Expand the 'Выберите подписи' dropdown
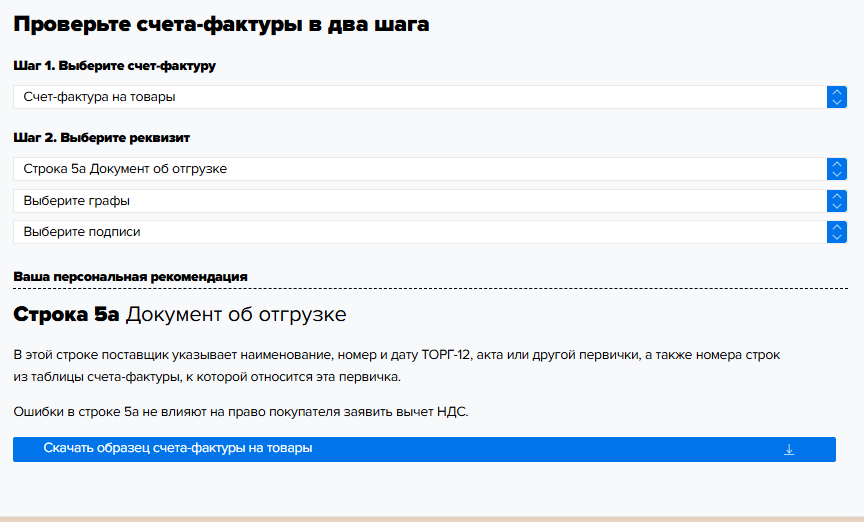Image resolution: width=864 pixels, height=522 pixels. coord(420,232)
